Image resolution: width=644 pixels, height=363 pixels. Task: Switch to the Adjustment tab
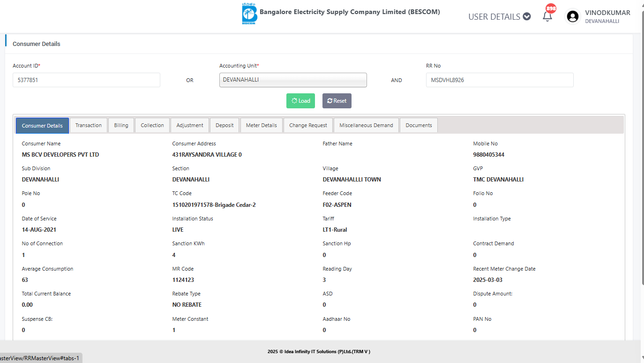point(190,125)
